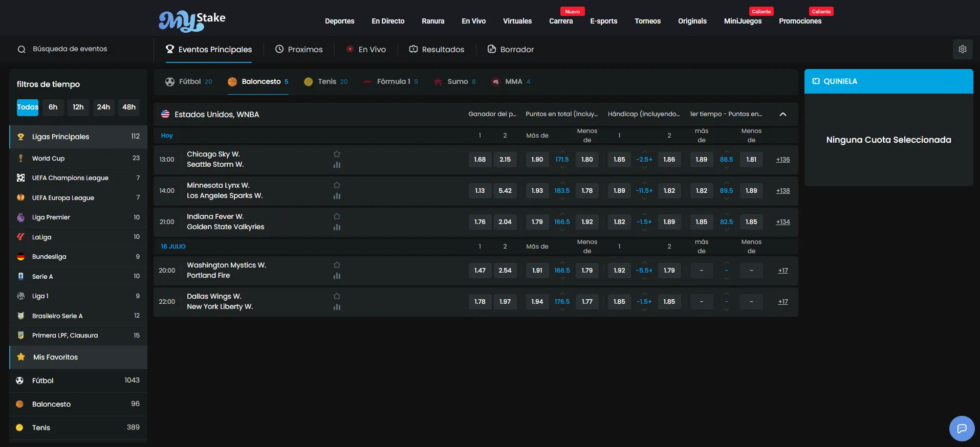Viewport: 980px width, 447px height.
Task: Select MMA sport tab
Action: coord(511,81)
